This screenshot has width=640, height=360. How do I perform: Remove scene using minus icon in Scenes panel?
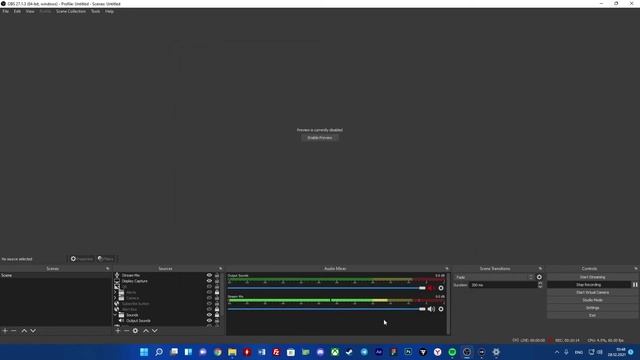pos(13,331)
